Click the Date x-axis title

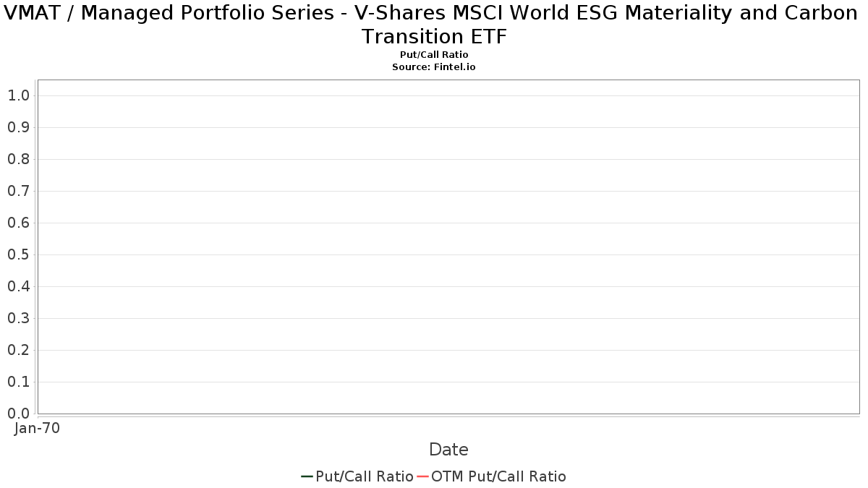448,450
